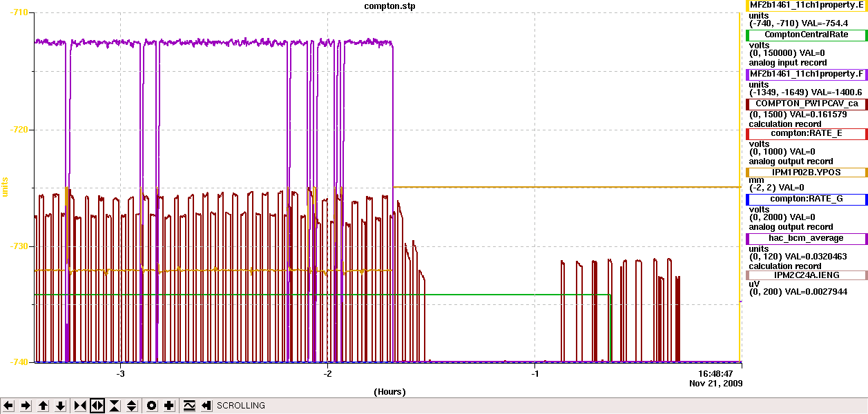This screenshot has height=414, width=868.
Task: Click the (-740, -710) VAL=-754.4 text
Action: coord(799,23)
